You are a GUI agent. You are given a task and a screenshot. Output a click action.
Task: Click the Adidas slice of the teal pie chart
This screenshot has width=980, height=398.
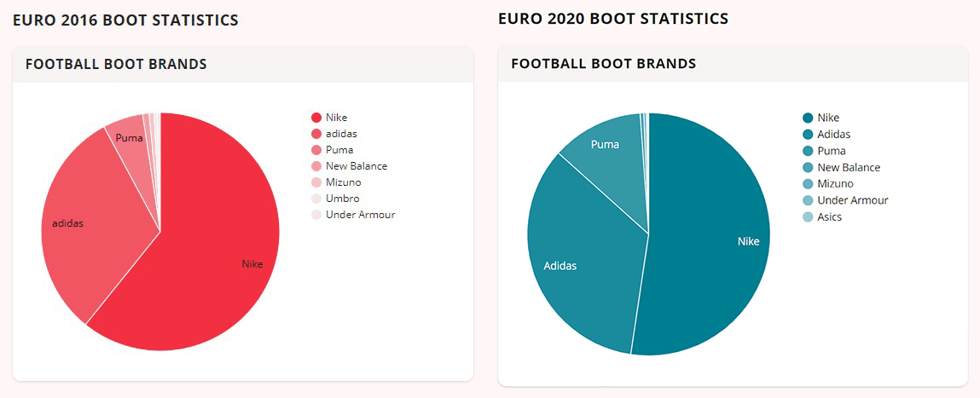point(580,256)
